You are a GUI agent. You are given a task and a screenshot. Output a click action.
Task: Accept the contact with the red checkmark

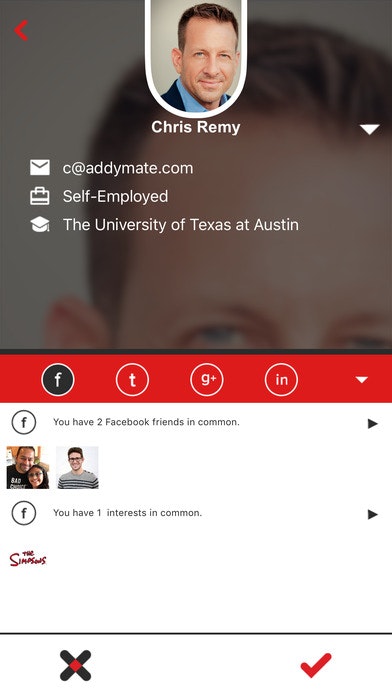(x=316, y=665)
